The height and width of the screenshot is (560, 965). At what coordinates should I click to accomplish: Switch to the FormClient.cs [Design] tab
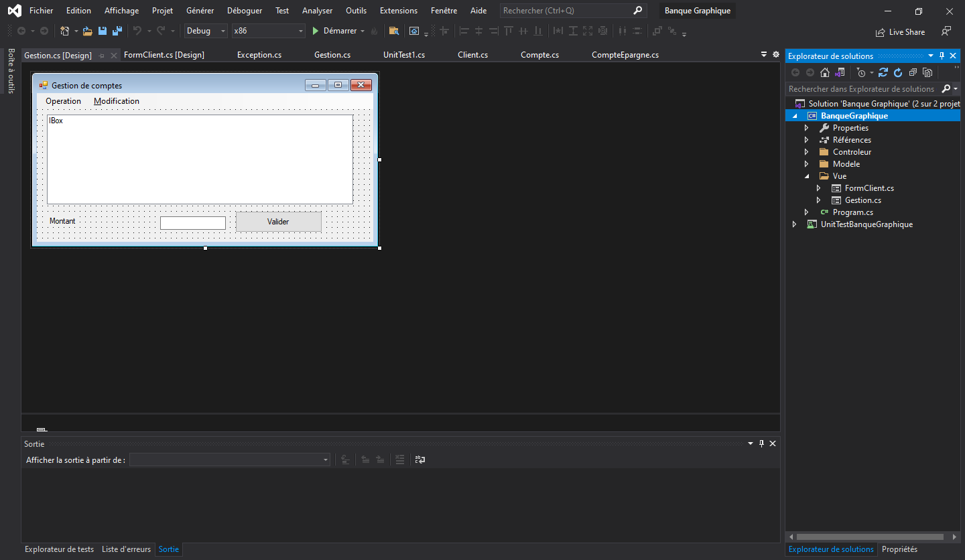[164, 55]
